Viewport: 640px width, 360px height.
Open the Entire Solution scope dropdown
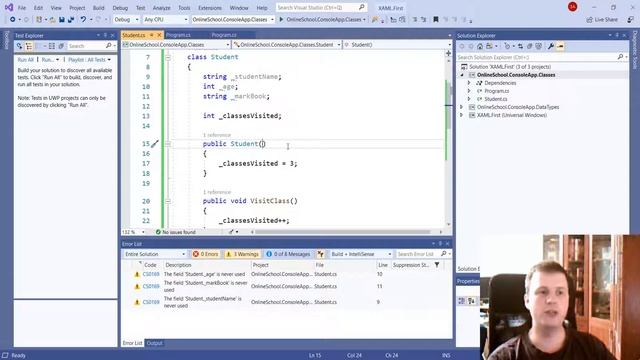(x=155, y=254)
